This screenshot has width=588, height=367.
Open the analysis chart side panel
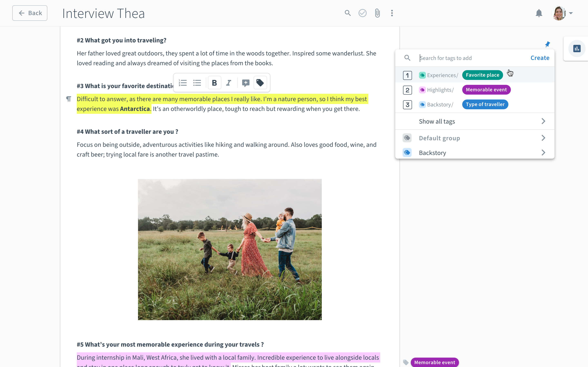coord(577,49)
